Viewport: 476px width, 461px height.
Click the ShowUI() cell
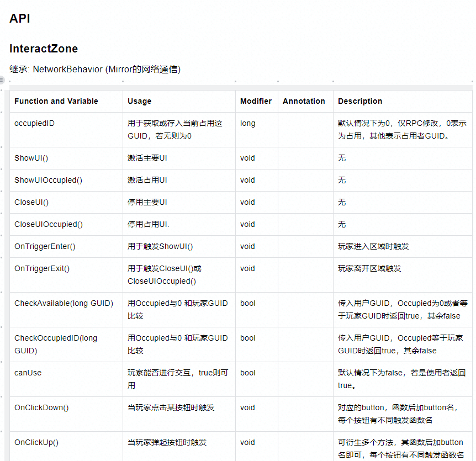point(66,158)
